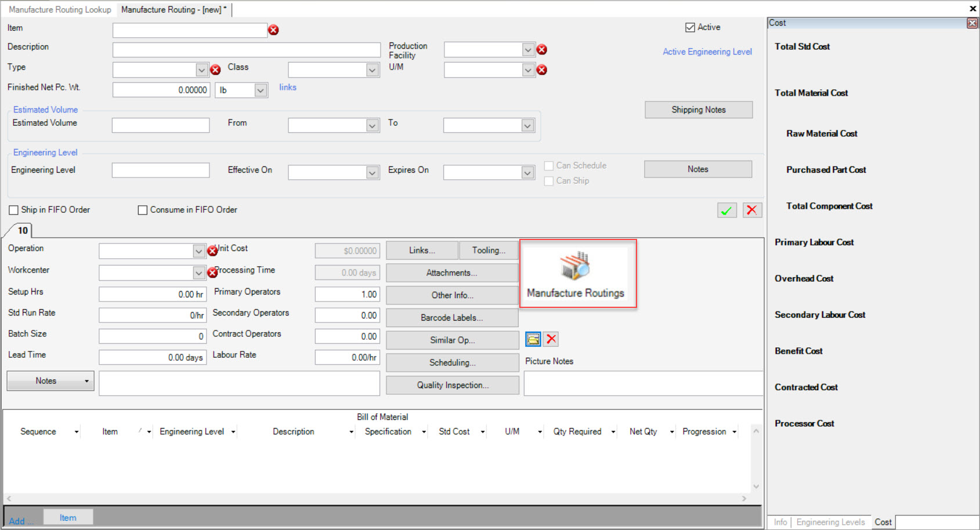
Task: Click the Primary Operators input field
Action: pos(348,295)
